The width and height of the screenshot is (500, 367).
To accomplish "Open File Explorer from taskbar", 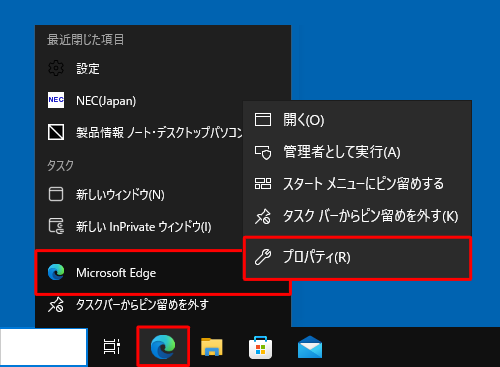I will pos(212,347).
